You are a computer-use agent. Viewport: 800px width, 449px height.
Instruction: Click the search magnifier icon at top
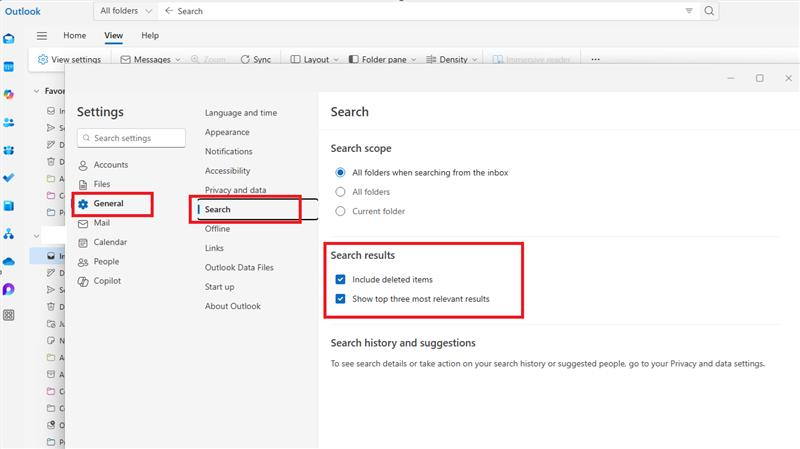coord(709,11)
